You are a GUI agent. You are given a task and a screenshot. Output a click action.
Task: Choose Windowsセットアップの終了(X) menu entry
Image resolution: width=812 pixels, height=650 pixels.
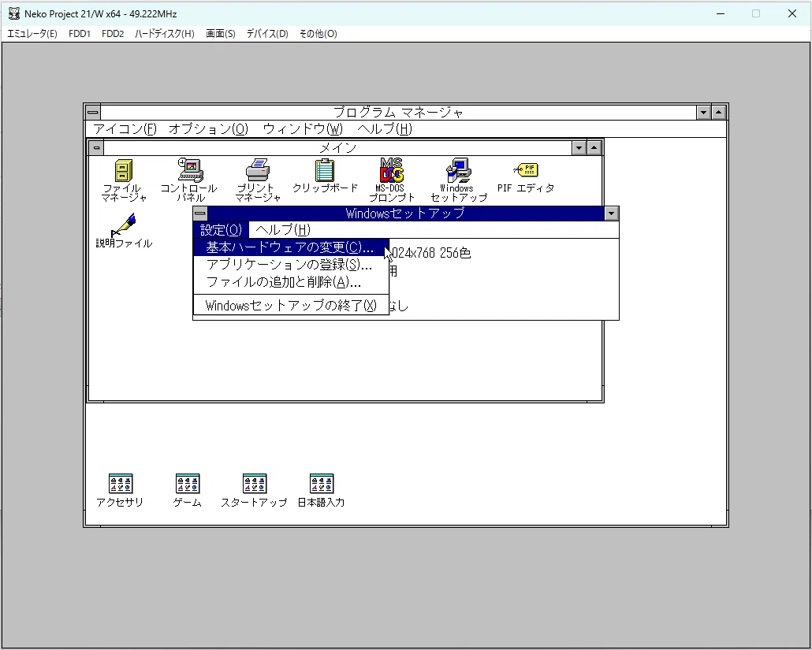pos(291,306)
